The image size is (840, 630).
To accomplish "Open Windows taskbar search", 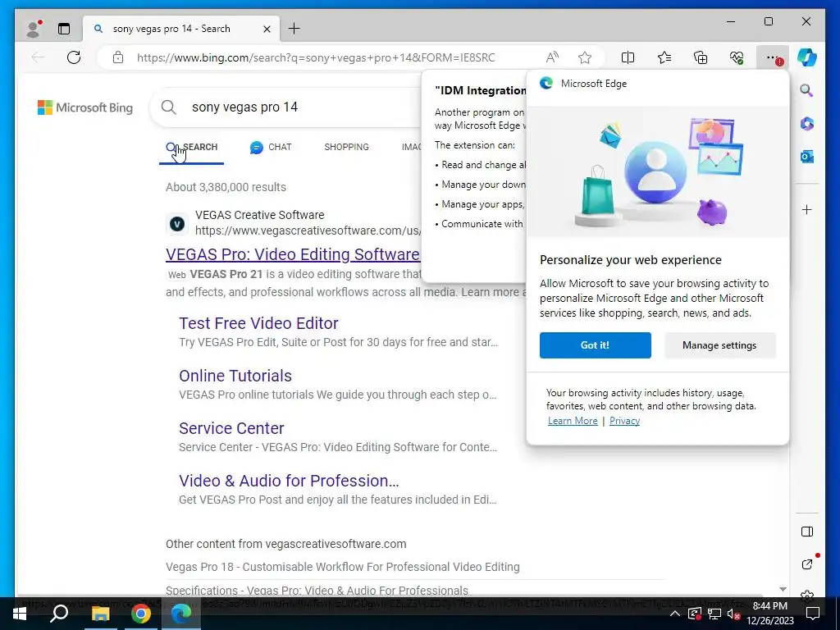I will tap(59, 614).
